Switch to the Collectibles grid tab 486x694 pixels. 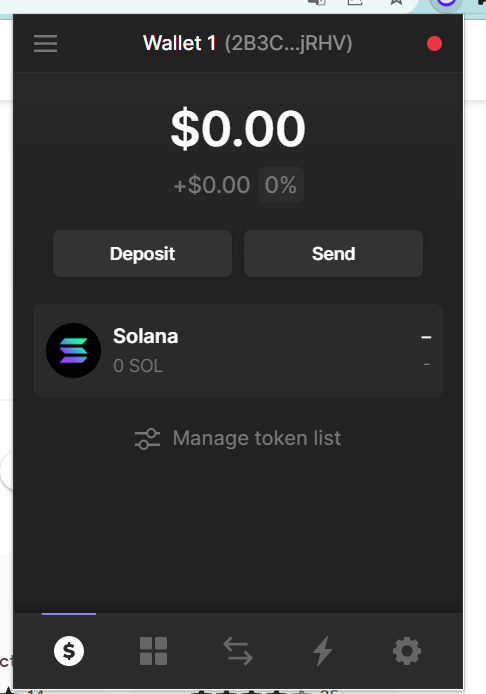pos(154,651)
